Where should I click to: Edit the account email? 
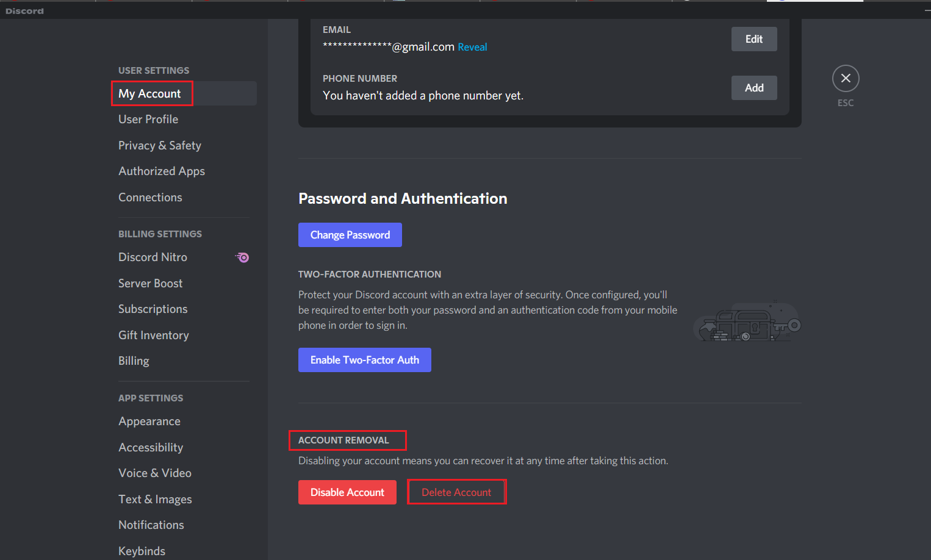click(x=754, y=39)
